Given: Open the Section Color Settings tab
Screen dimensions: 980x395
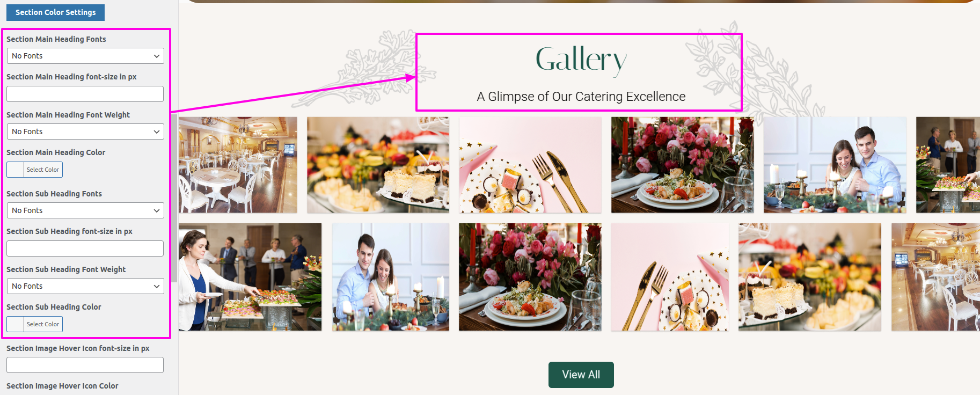Looking at the screenshot, I should coord(55,12).
